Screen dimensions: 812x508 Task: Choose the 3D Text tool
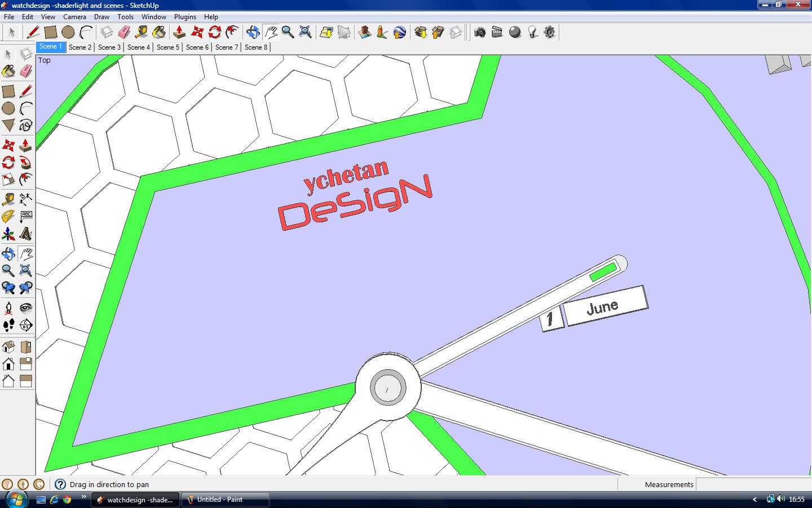tap(25, 234)
